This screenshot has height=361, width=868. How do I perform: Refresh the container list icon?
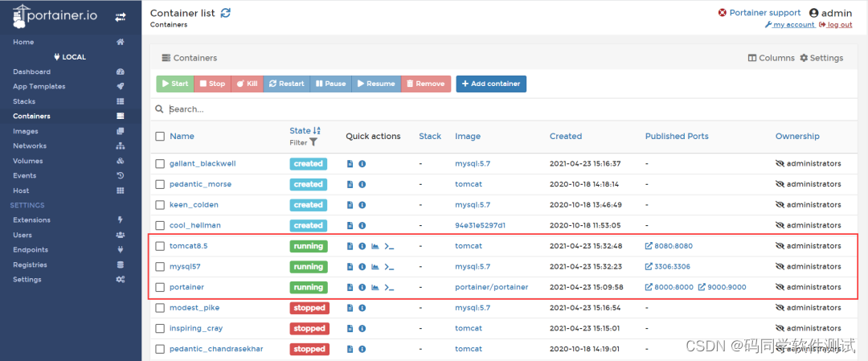click(x=225, y=13)
